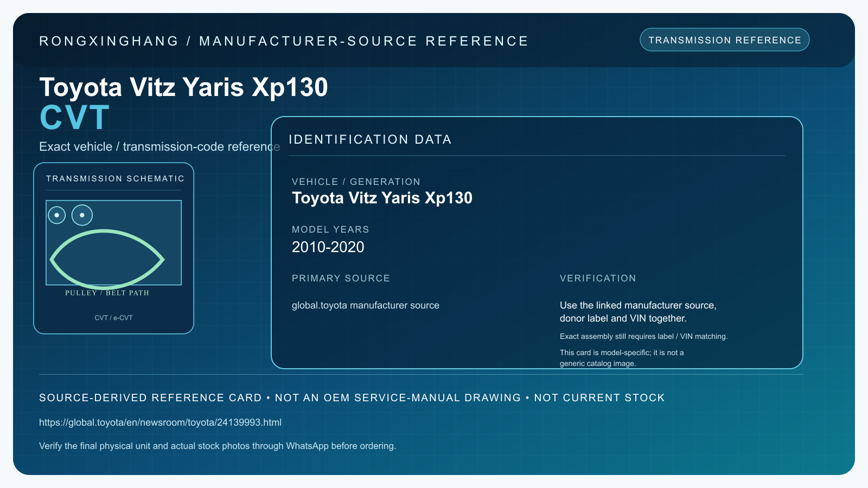This screenshot has width=868, height=488.
Task: Click the TRANSMISSION REFERENCE pill button
Action: (725, 40)
